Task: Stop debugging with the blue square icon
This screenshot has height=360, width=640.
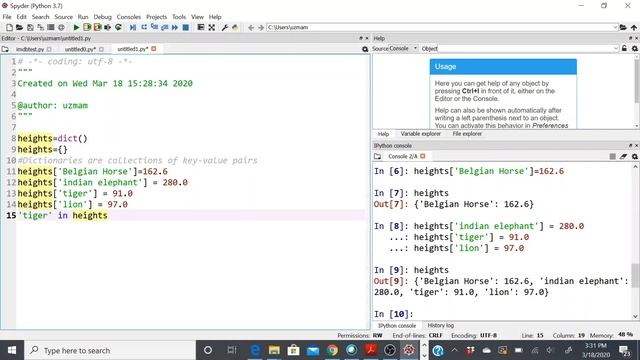Action: pos(186,27)
